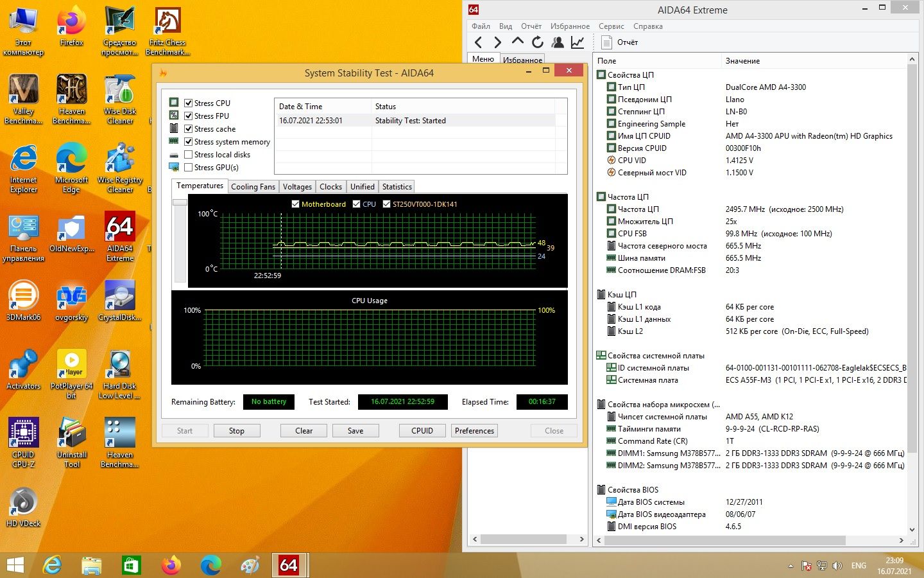
Task: Click the Clear button
Action: (x=304, y=431)
